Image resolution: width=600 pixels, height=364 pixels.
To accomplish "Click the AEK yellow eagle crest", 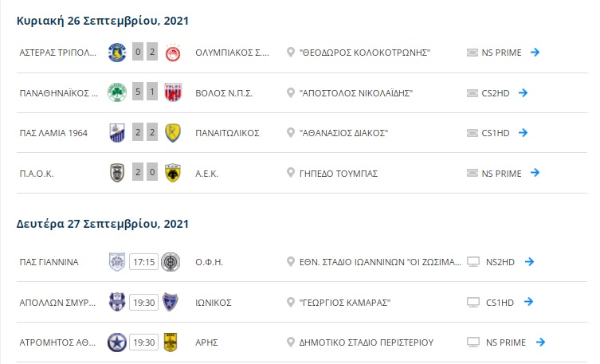I will click(x=173, y=173).
